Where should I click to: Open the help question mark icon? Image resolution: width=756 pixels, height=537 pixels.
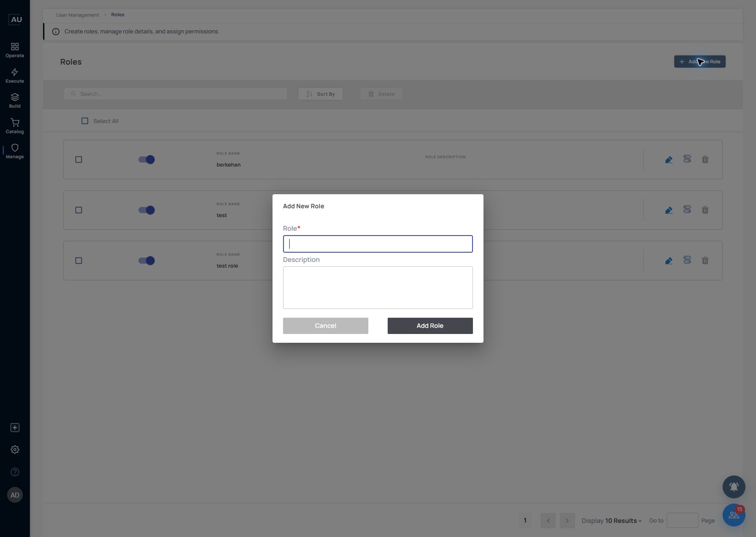pyautogui.click(x=15, y=472)
